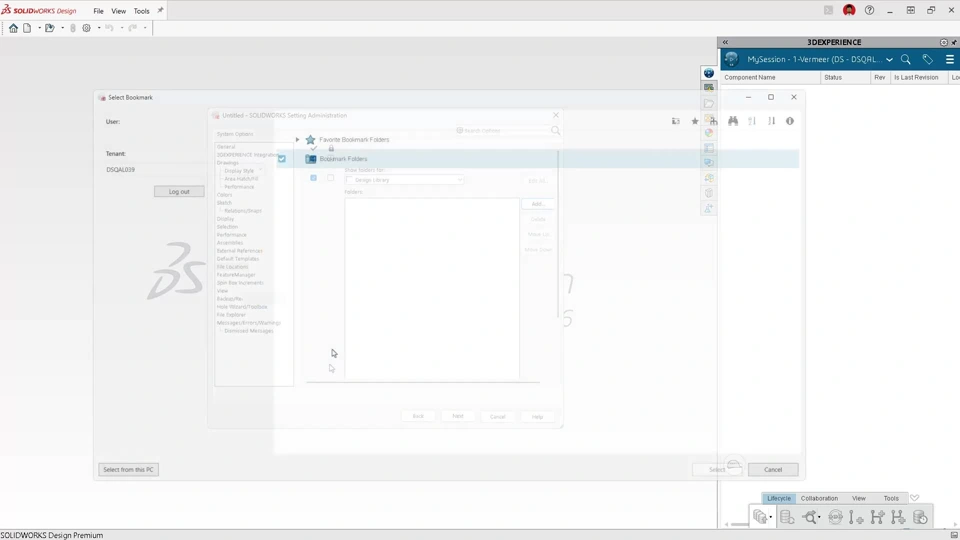Click the Maturity circular lifecycle icon
Image resolution: width=960 pixels, height=540 pixels.
coord(835,517)
